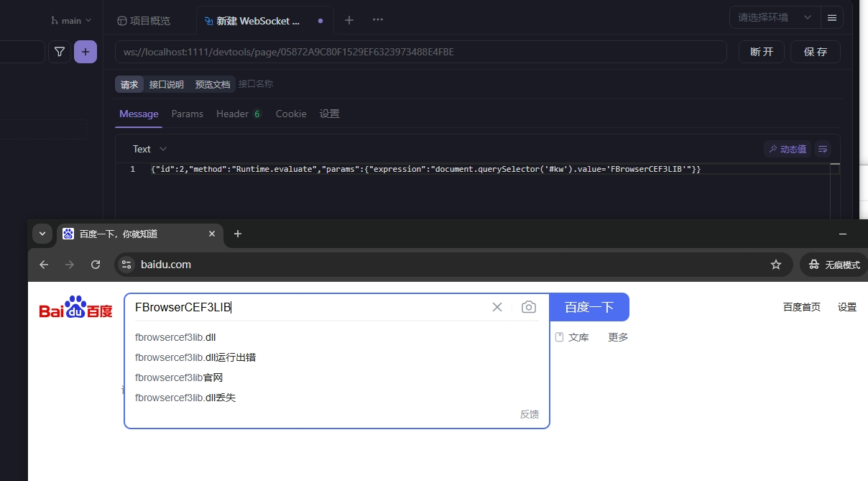Click the purple plus new-request icon
Viewport: 868px width, 481px height.
[x=86, y=52]
